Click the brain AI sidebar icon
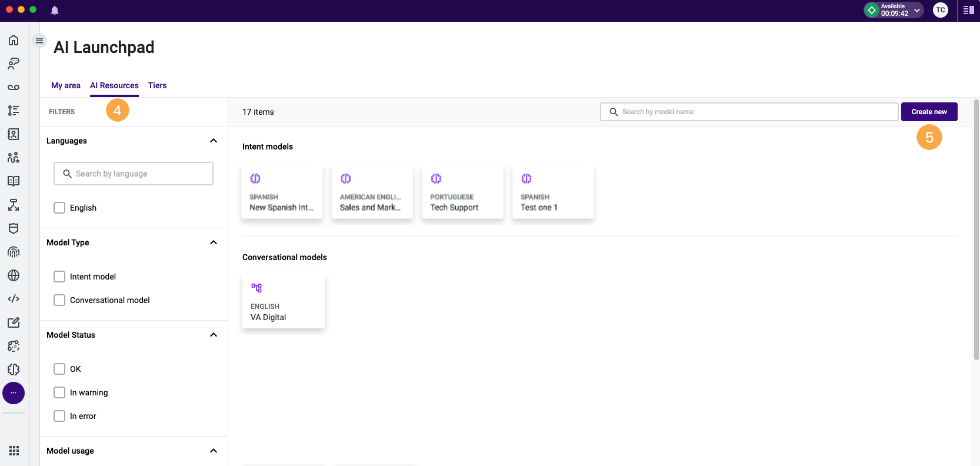This screenshot has width=980, height=466. point(14,370)
